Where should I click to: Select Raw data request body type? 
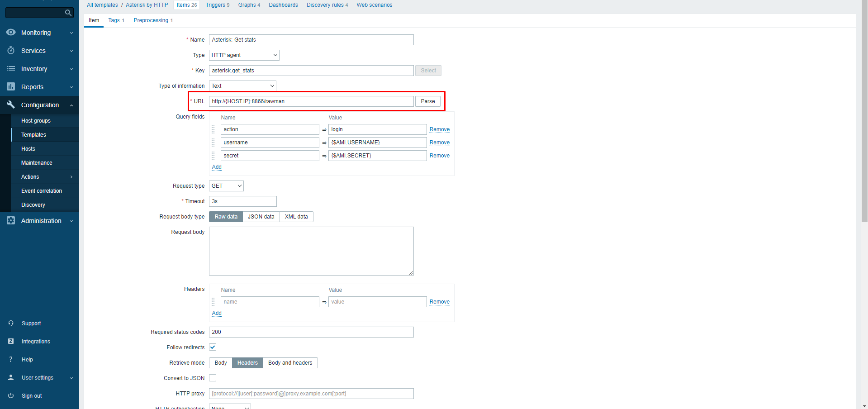coord(226,217)
